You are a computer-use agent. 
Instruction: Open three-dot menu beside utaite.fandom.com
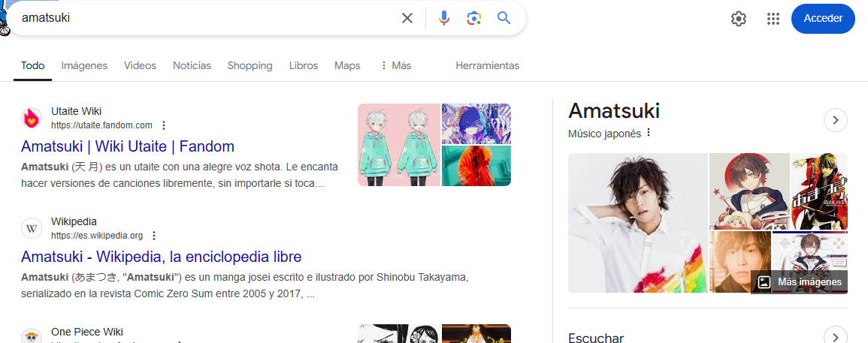pos(163,125)
